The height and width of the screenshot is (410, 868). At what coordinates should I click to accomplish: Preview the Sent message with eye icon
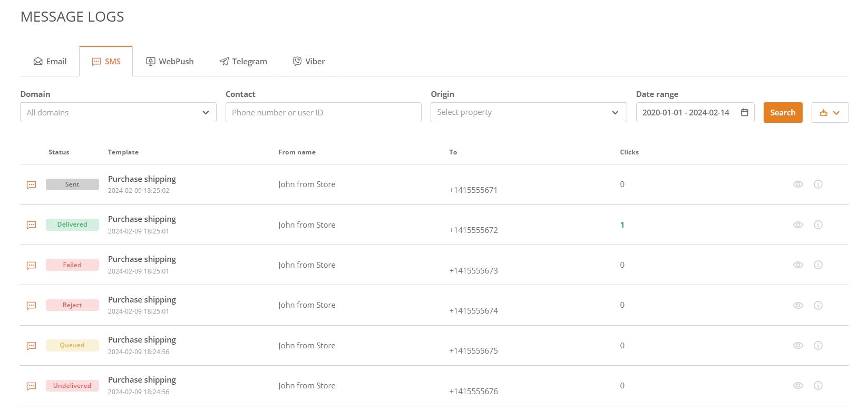798,184
